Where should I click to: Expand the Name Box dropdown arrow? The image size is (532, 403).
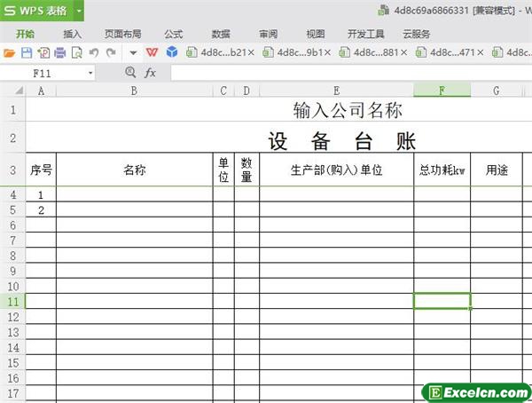(90, 73)
